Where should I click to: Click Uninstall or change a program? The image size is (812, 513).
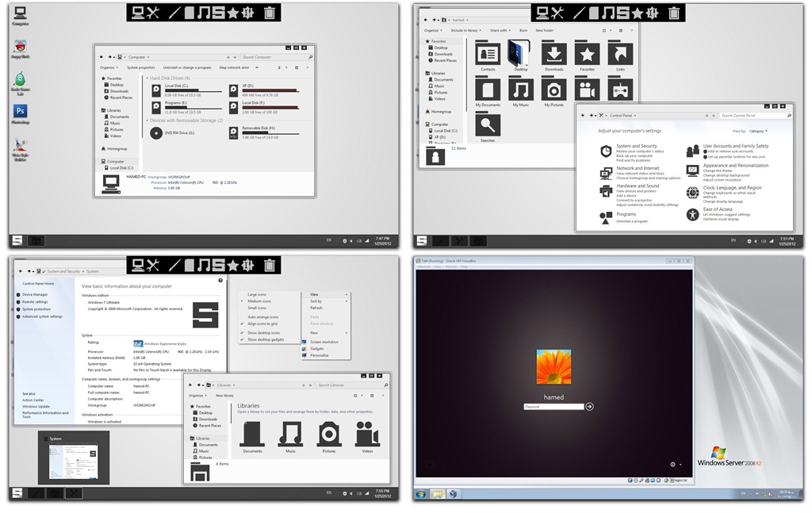pyautogui.click(x=187, y=67)
